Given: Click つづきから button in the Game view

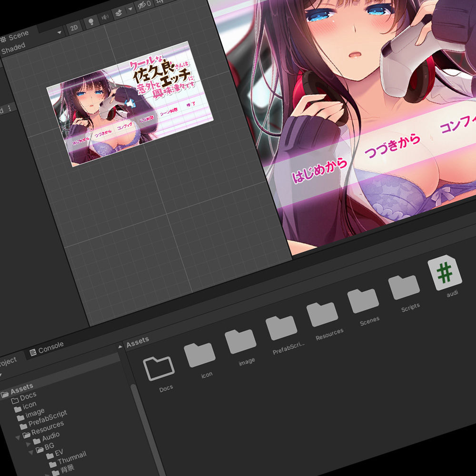Looking at the screenshot, I should pyautogui.click(x=393, y=146).
